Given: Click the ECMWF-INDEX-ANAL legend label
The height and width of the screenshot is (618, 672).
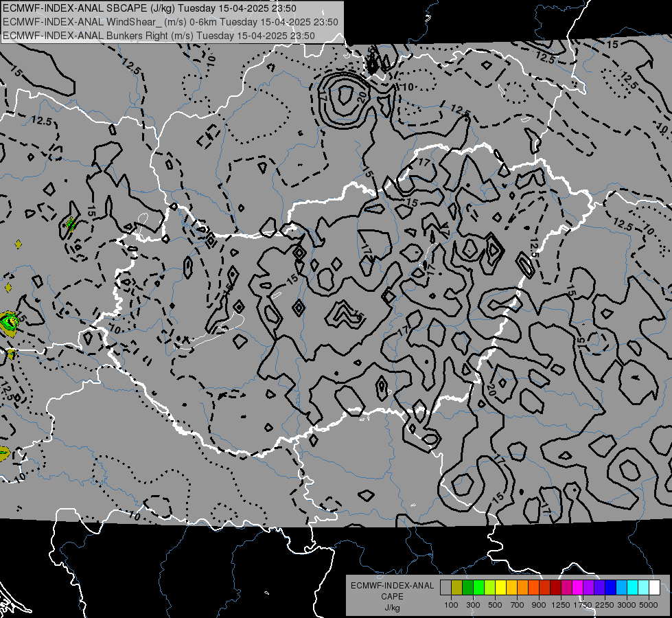Looking at the screenshot, I should click(392, 586).
